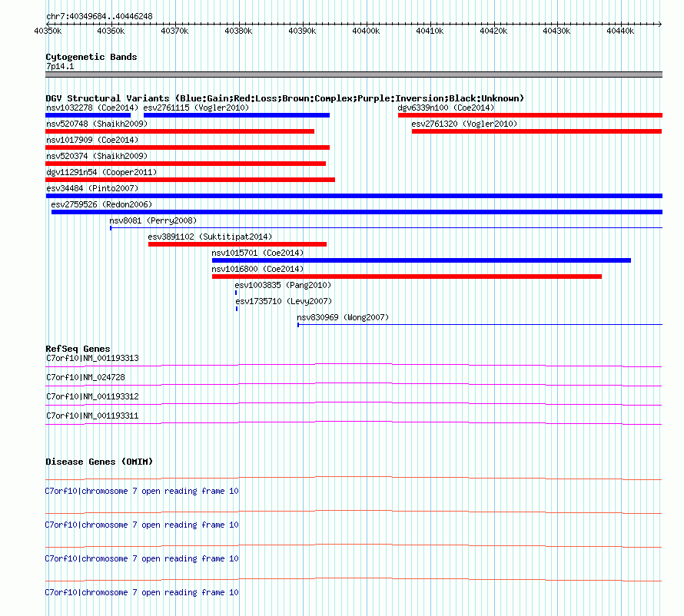
Task: Click the esv2759526 (Redon2006) blue bar
Action: coord(357,212)
